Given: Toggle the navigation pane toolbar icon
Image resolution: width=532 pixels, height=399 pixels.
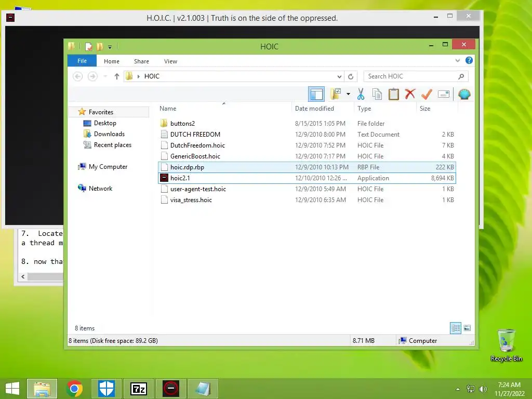Looking at the screenshot, I should click(316, 94).
